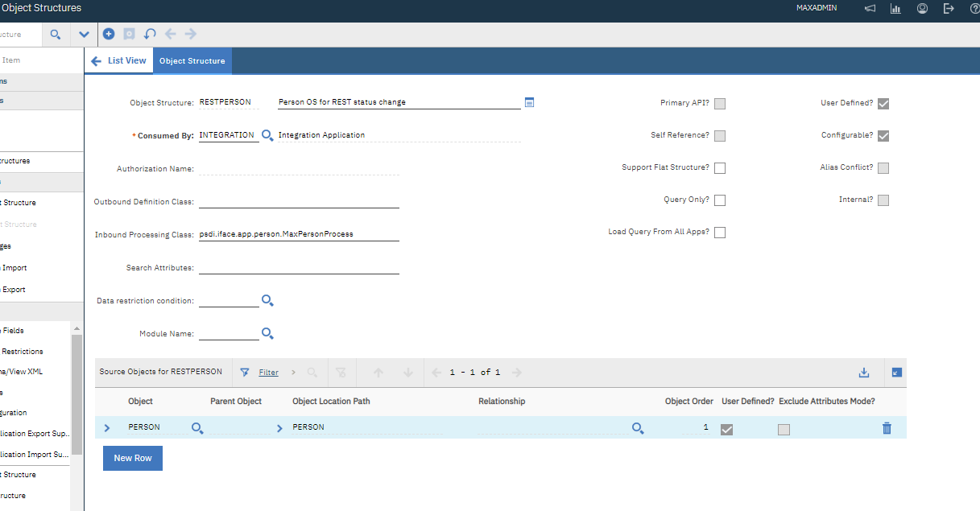
Task: Open the search toolbar dropdown chevron
Action: click(84, 34)
